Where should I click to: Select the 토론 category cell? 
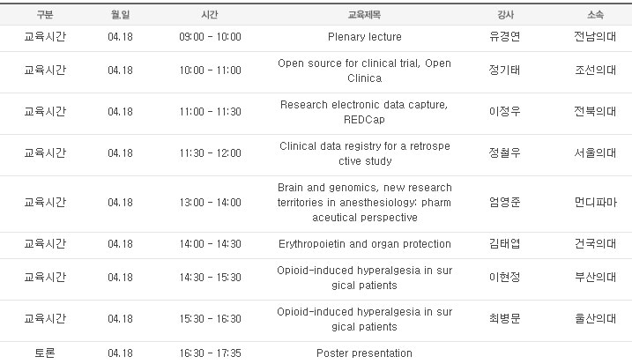(45, 353)
